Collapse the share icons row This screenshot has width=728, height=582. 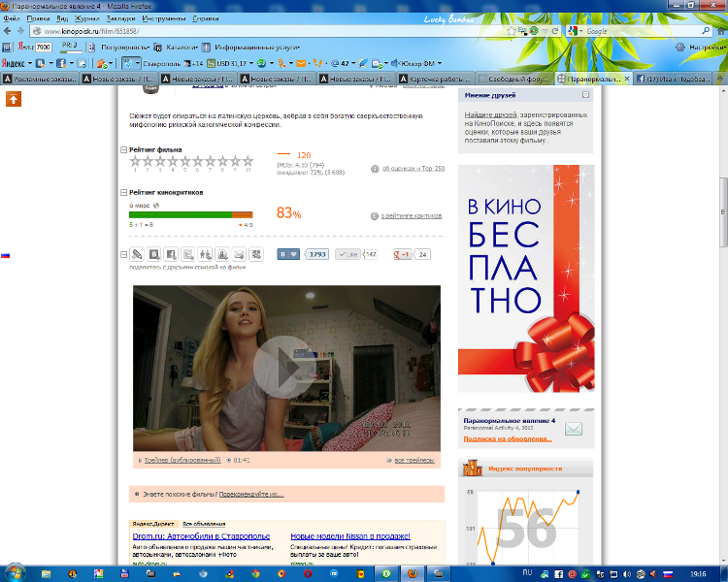(x=123, y=254)
